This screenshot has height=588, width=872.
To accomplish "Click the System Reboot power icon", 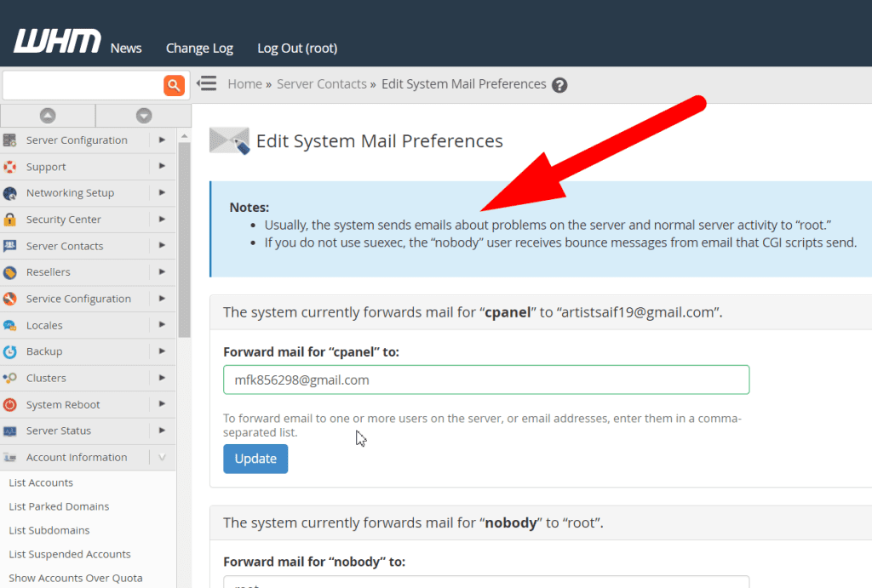I will tap(10, 404).
